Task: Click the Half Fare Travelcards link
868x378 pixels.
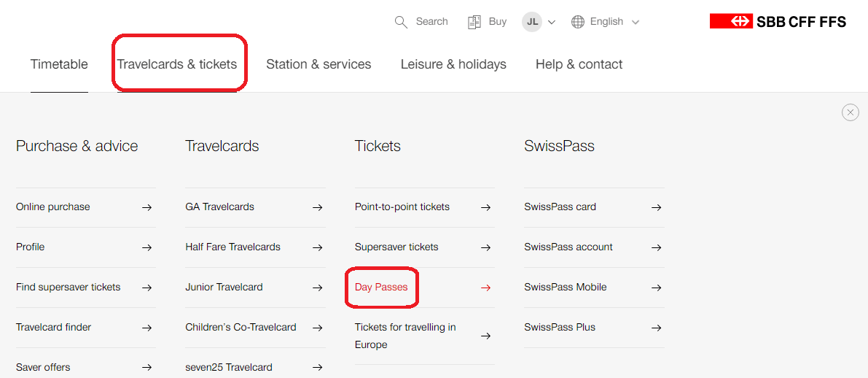Action: coord(233,247)
